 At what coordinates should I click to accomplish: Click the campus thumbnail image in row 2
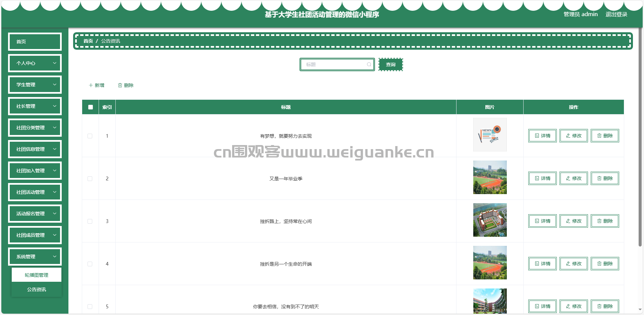coord(490,177)
